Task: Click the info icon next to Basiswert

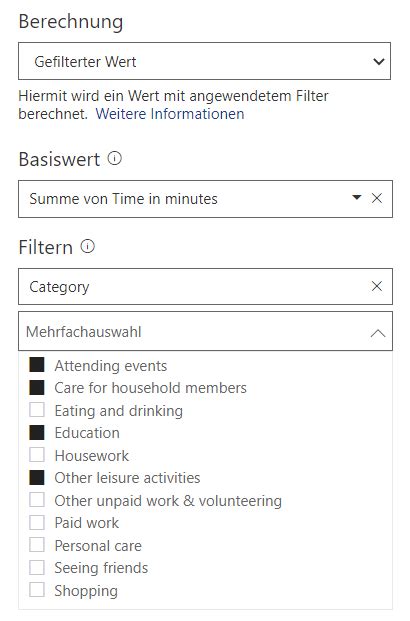Action: click(114, 158)
